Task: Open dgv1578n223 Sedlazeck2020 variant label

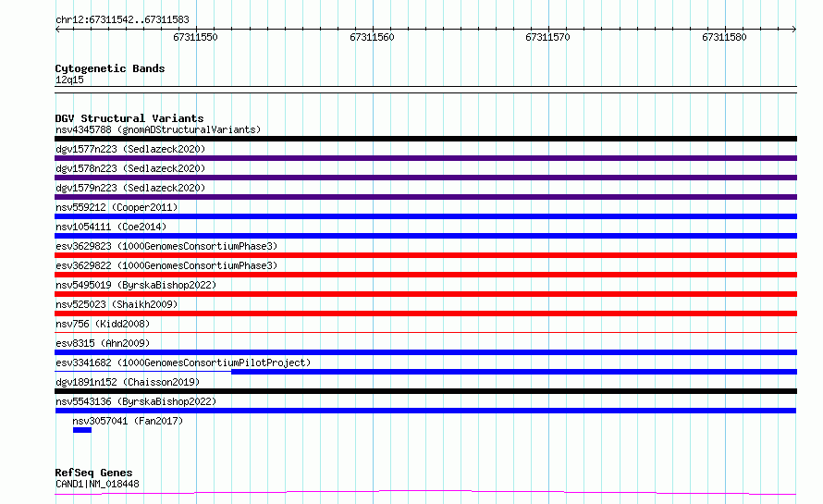Action: (130, 168)
